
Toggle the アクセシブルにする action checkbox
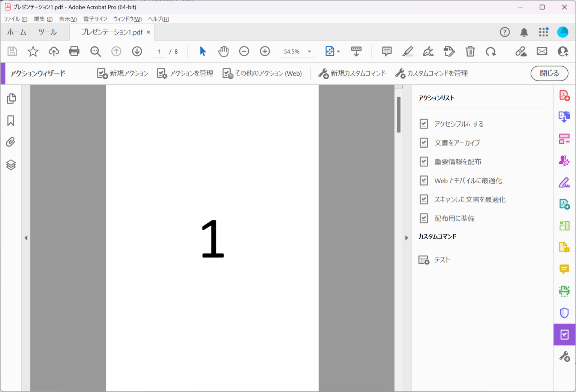pyautogui.click(x=424, y=124)
